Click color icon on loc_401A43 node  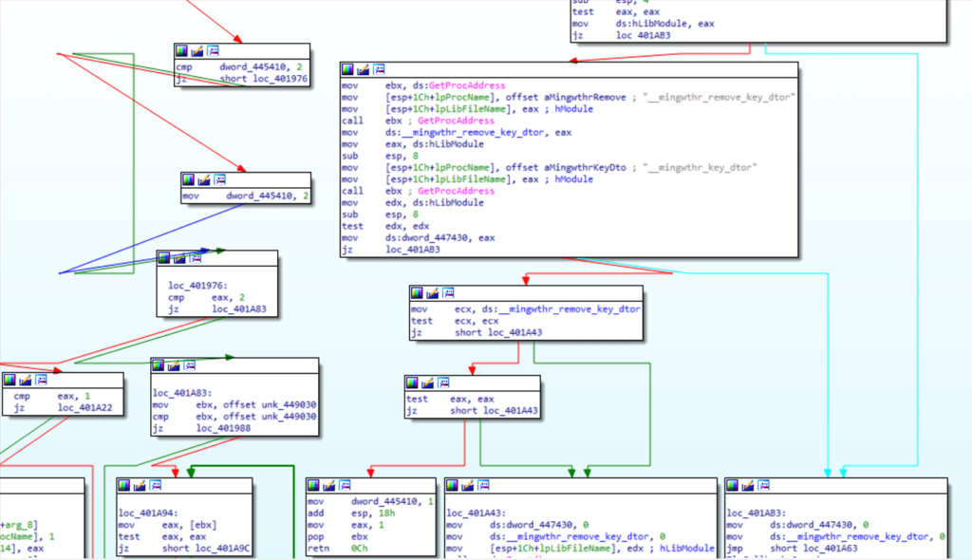[x=453, y=485]
